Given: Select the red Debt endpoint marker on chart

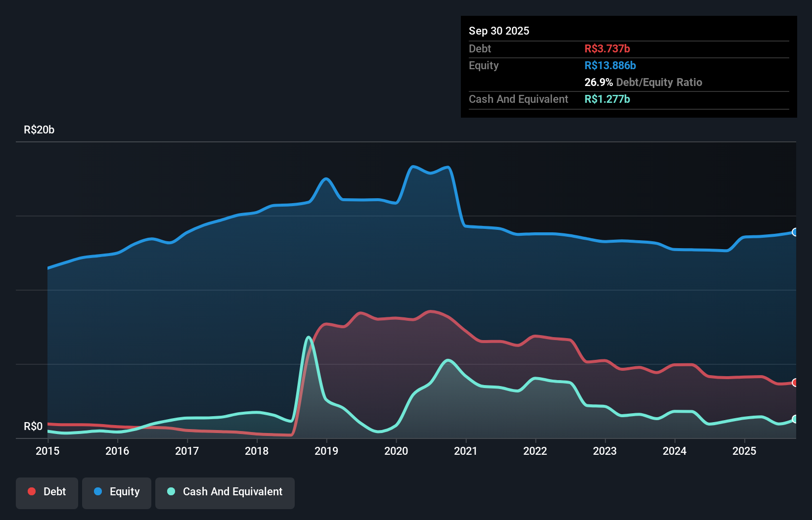Looking at the screenshot, I should point(795,382).
